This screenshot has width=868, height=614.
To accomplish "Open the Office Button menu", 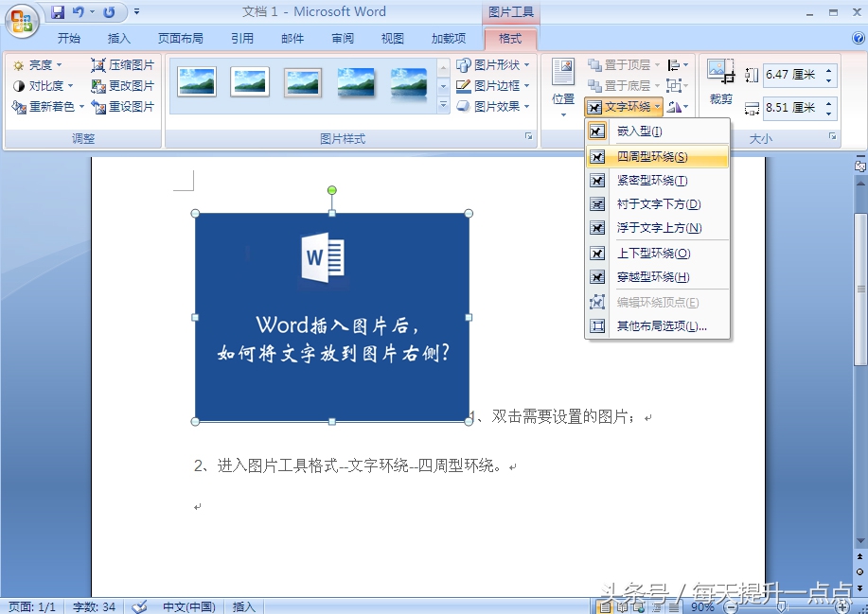I will 22,22.
